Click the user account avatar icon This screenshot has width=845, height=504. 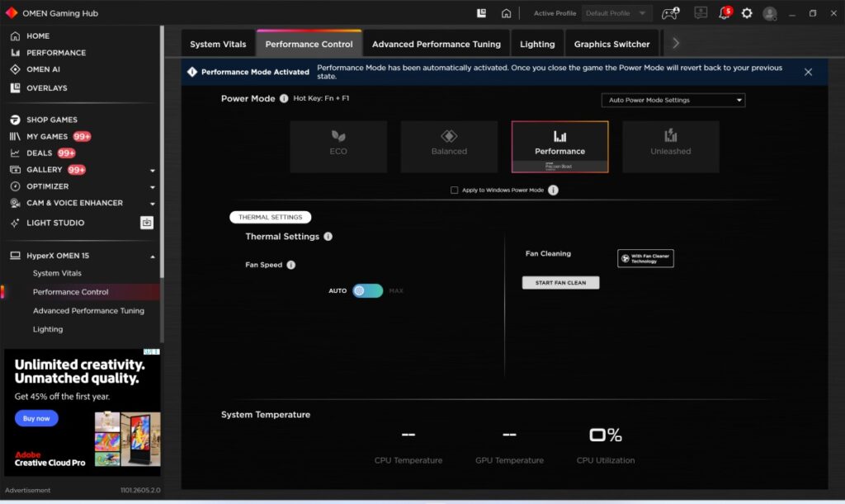(x=770, y=13)
